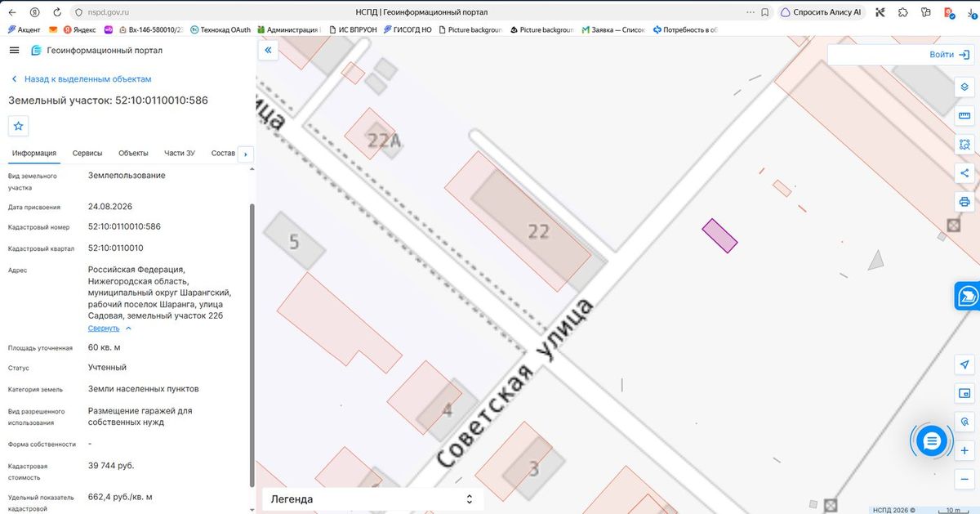This screenshot has height=514, width=980.
Task: Open the round chat assistant button
Action: coord(932,441)
